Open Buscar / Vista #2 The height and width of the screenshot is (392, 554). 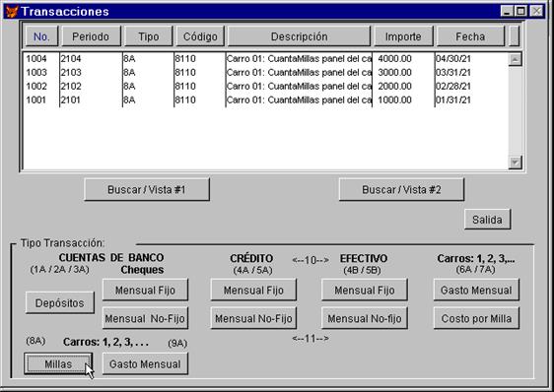click(401, 190)
